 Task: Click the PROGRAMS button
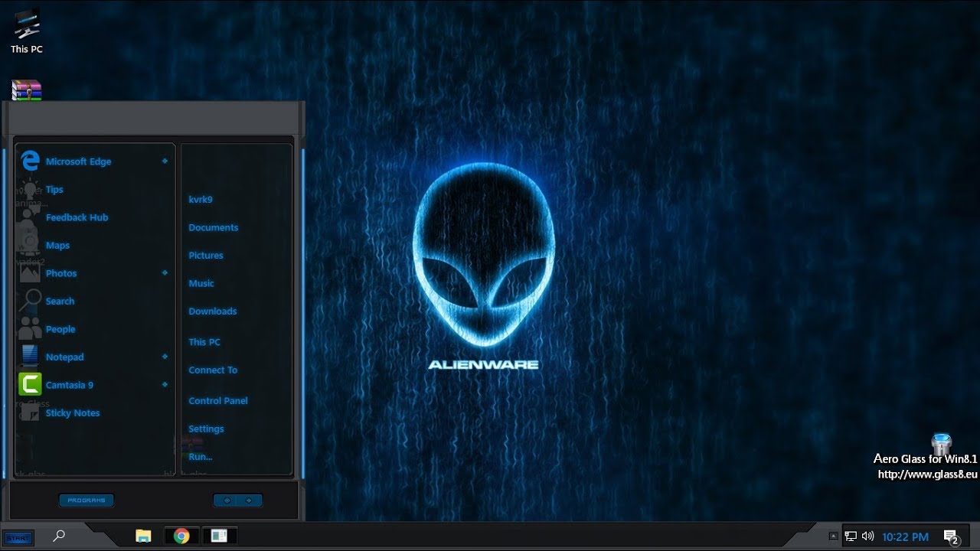87,500
